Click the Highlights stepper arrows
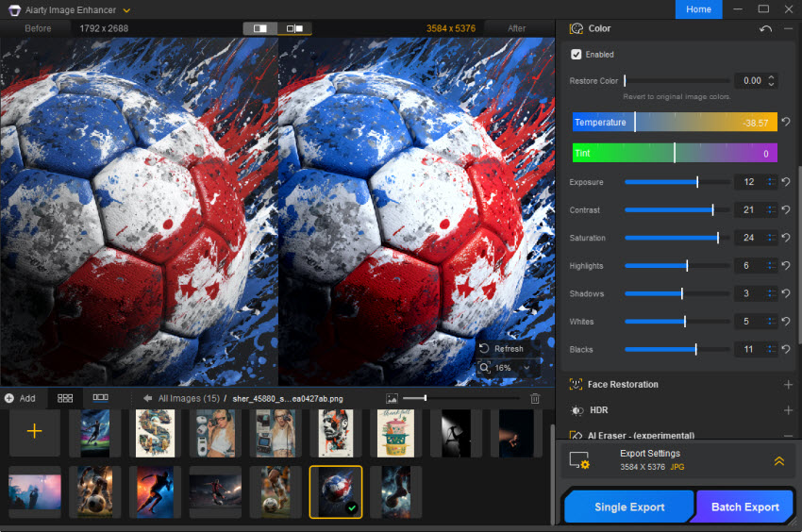The height and width of the screenshot is (532, 802). (x=770, y=265)
